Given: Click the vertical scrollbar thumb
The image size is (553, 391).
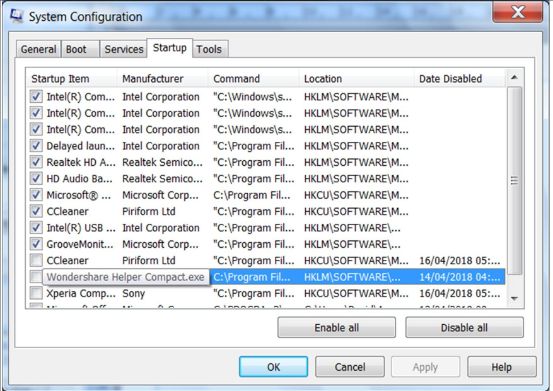Looking at the screenshot, I should pos(514,181).
